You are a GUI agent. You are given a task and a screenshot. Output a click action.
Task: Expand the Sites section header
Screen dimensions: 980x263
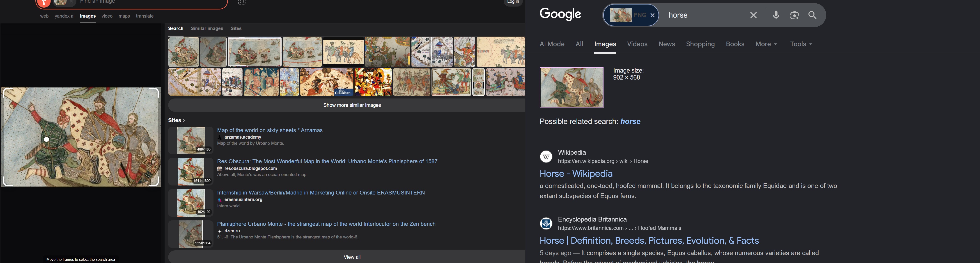click(x=177, y=121)
